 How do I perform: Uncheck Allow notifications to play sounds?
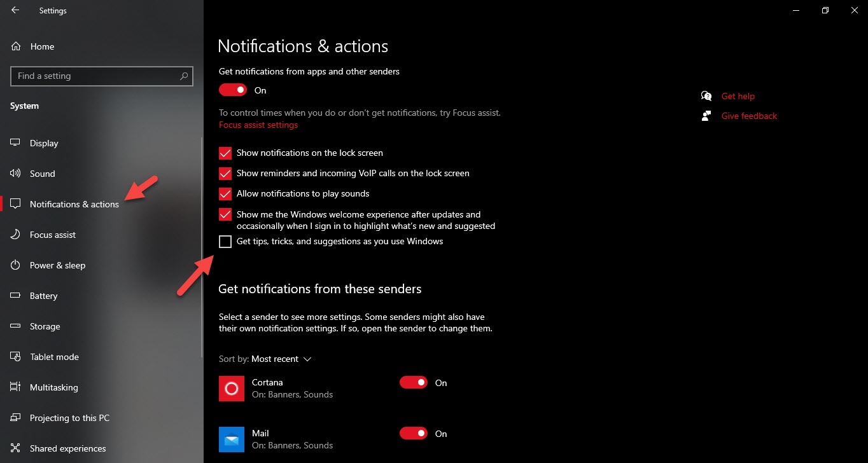click(x=225, y=194)
